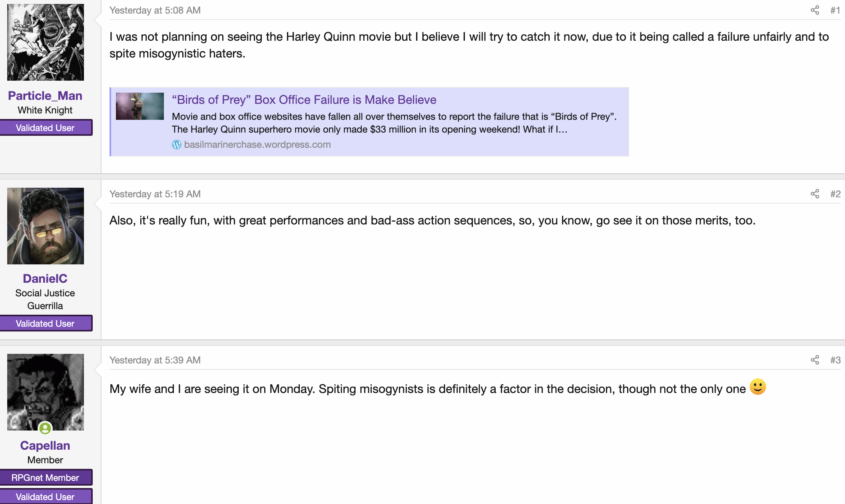Click the share icon on post #3

click(815, 360)
